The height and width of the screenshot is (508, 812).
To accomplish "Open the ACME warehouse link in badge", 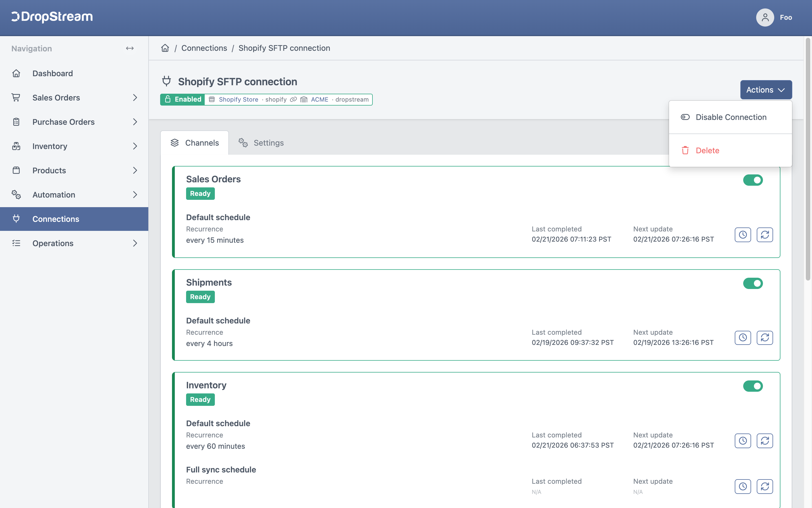I will coord(319,99).
